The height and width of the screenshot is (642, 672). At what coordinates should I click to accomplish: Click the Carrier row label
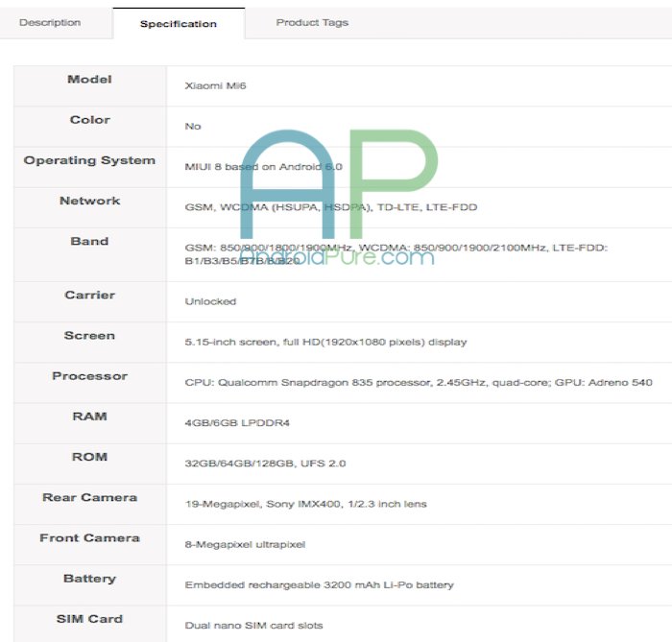click(x=89, y=295)
